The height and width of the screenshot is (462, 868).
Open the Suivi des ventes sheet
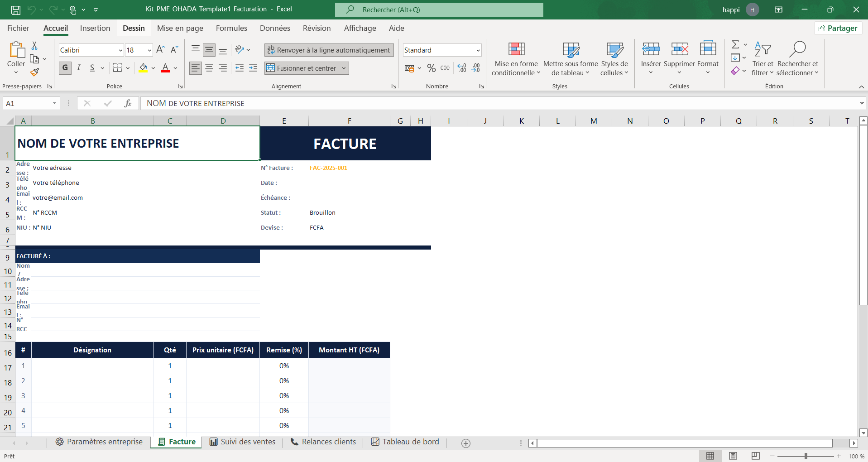(x=243, y=442)
